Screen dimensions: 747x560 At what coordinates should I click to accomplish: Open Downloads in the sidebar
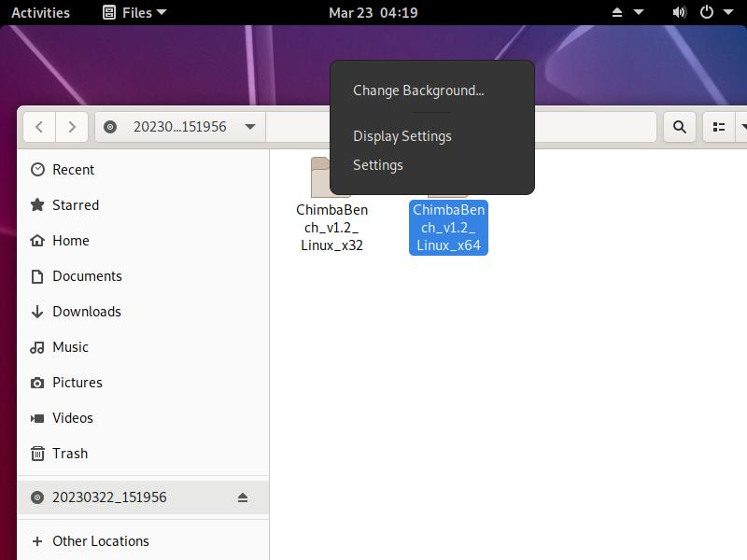[x=143, y=312]
